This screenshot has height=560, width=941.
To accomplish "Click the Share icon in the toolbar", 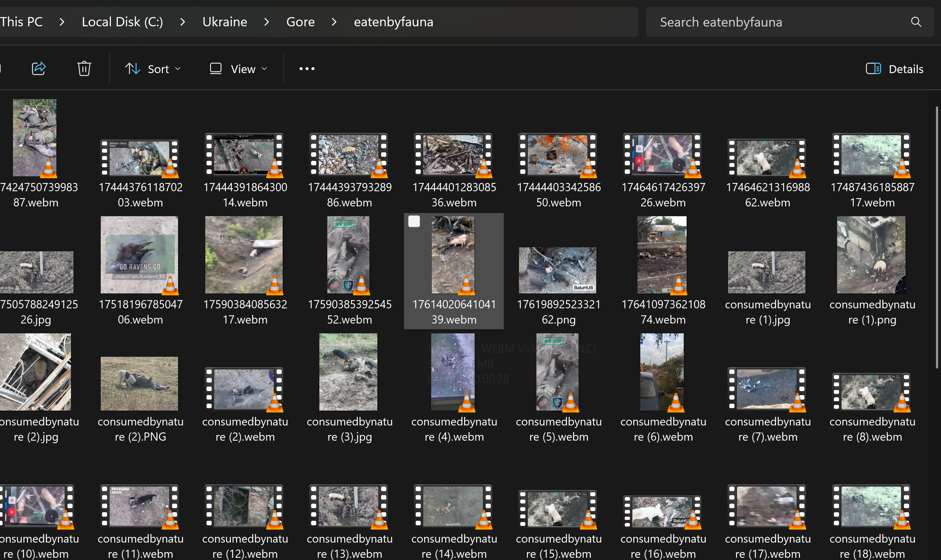I will (x=39, y=69).
